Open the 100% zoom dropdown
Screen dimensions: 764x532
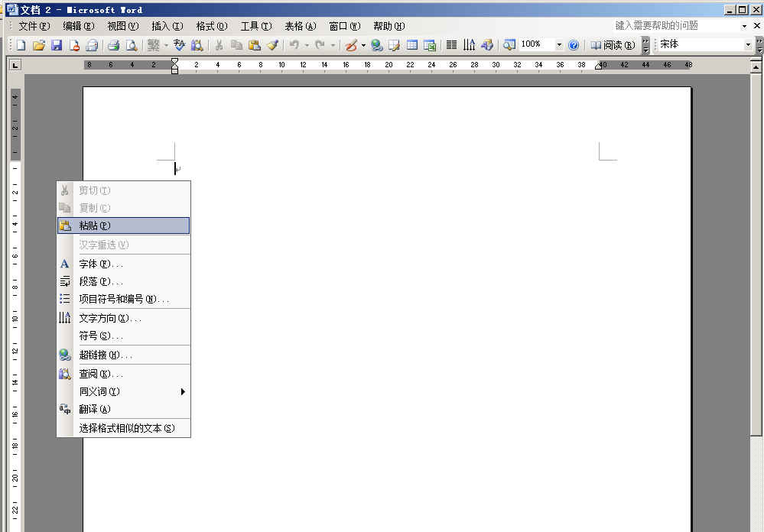click(559, 45)
